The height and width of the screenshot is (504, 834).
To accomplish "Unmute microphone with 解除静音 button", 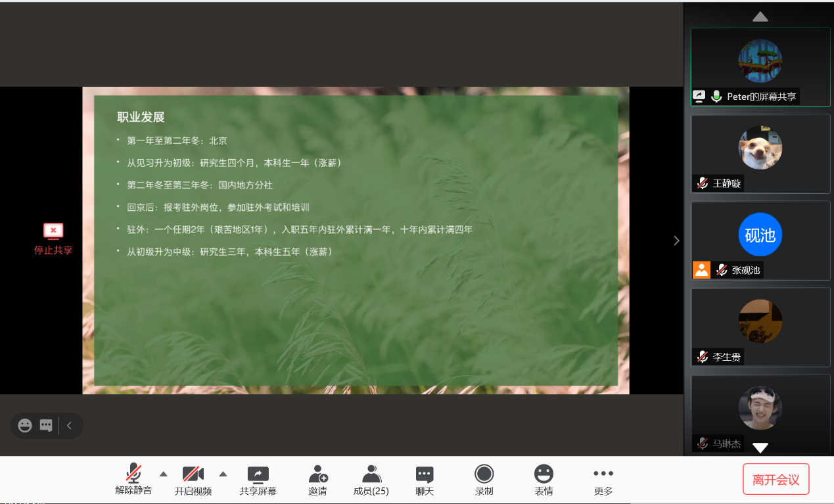I will (x=133, y=479).
